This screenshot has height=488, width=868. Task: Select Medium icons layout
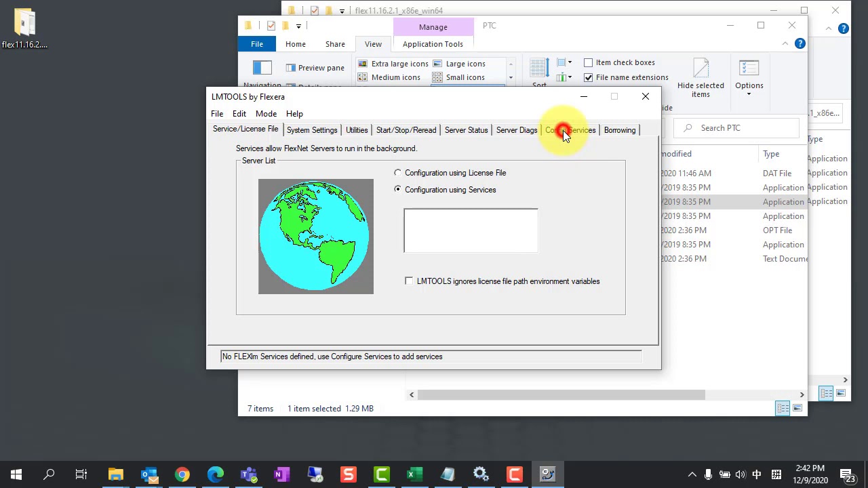coord(389,77)
